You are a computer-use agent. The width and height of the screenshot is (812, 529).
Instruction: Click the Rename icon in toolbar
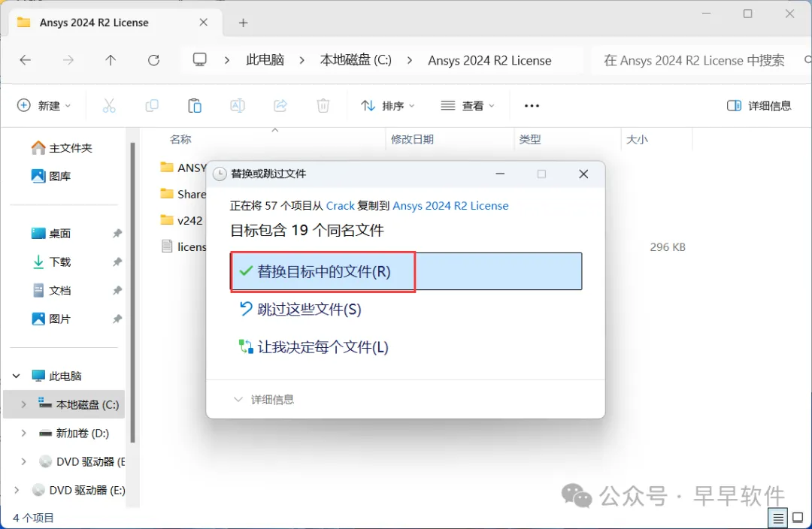[x=237, y=106]
